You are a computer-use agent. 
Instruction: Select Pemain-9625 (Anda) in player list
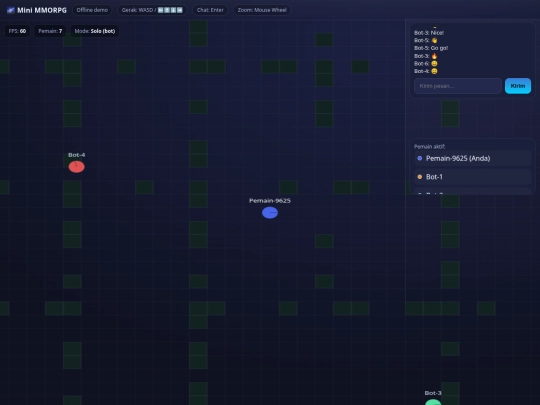point(472,158)
